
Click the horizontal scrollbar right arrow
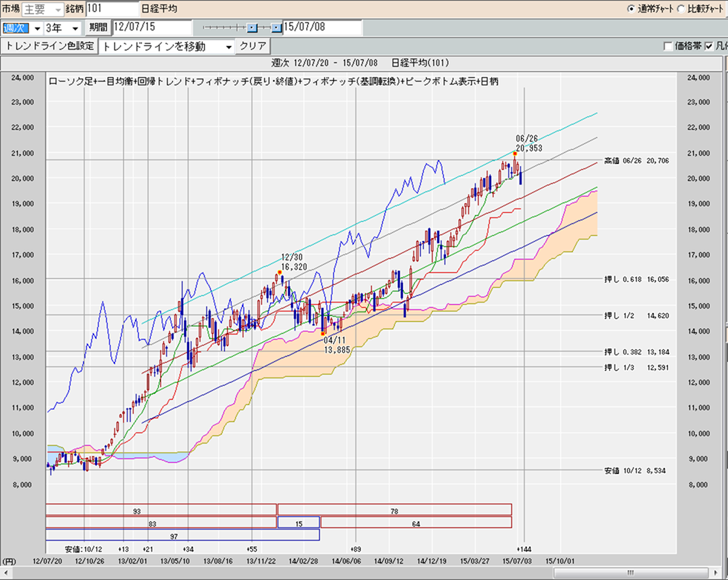714,573
